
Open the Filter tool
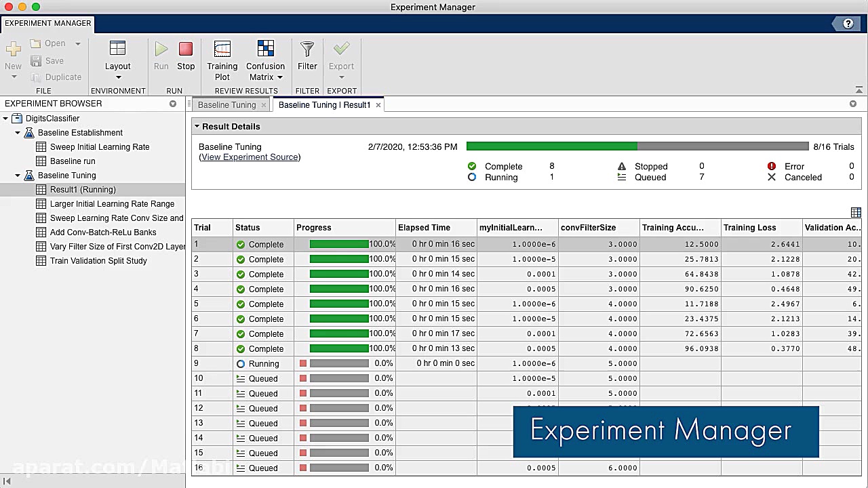click(x=307, y=49)
